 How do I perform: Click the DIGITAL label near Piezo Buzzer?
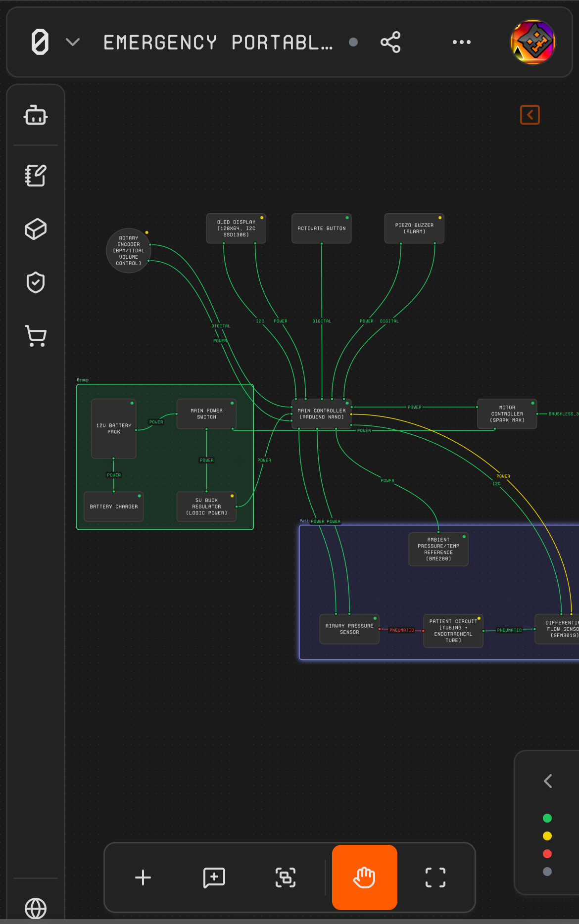tap(389, 322)
